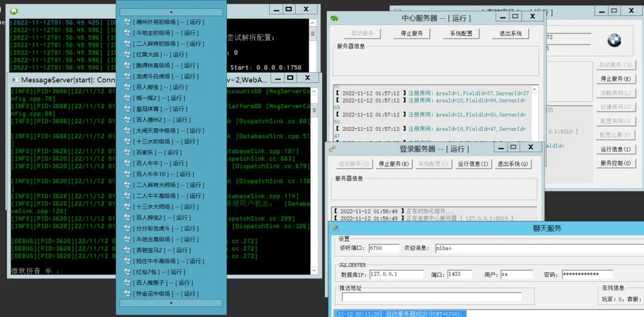Click the 百人押宝 server icon
The width and height of the screenshot is (644, 317).
click(127, 87)
